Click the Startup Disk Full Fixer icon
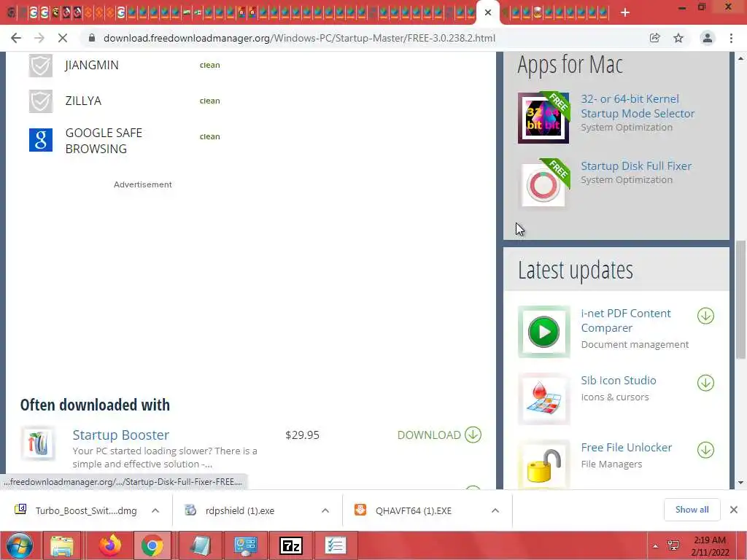Screen dimensions: 747x560 pos(543,184)
